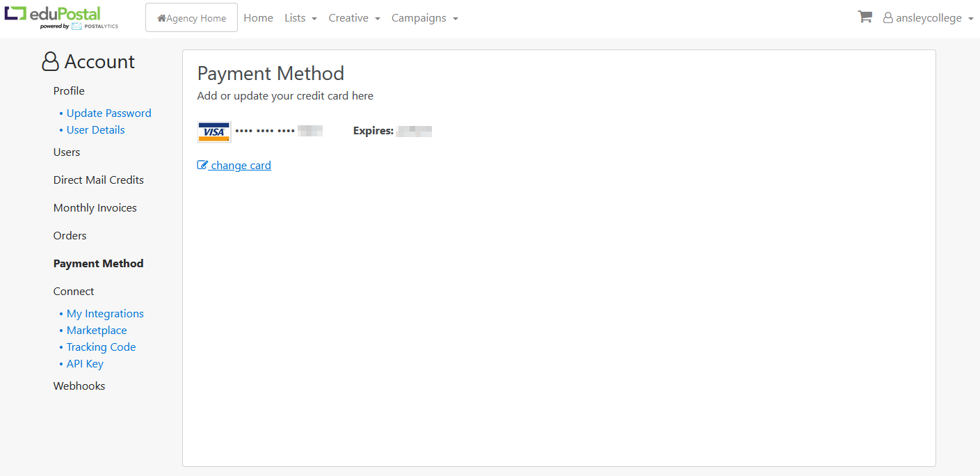Open Monthly Invoices section
Screen dimensions: 980x476
[95, 208]
